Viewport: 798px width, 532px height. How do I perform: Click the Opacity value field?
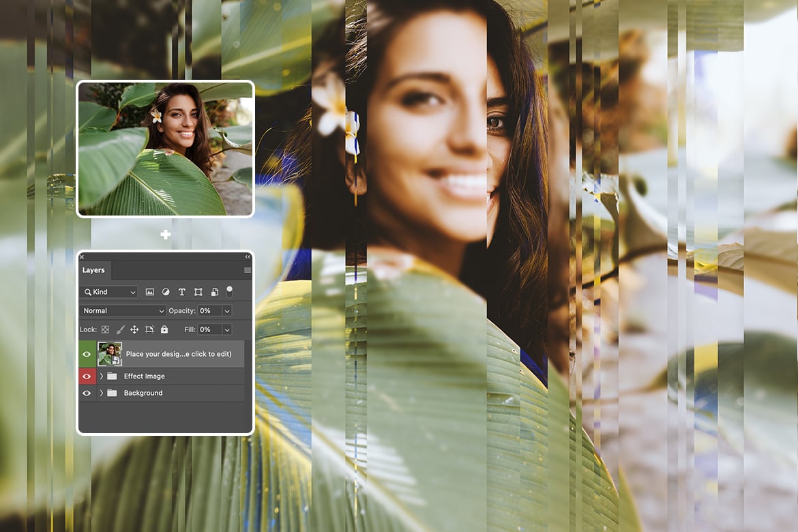tap(209, 310)
